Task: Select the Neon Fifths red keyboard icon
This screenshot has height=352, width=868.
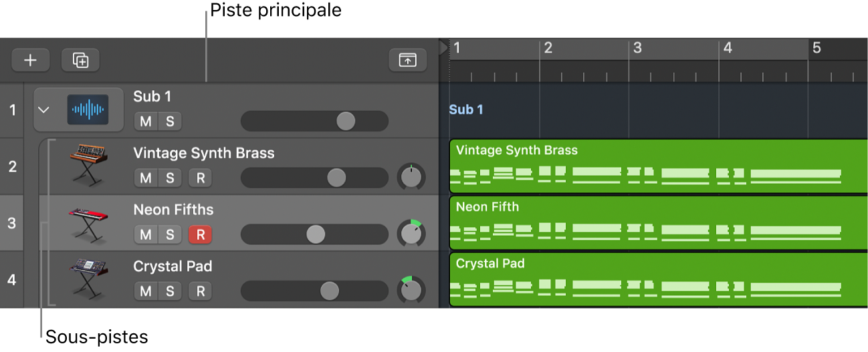Action: (88, 221)
